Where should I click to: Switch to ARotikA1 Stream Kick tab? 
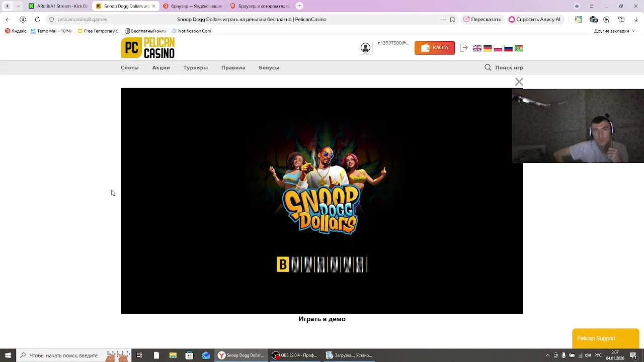pyautogui.click(x=58, y=6)
